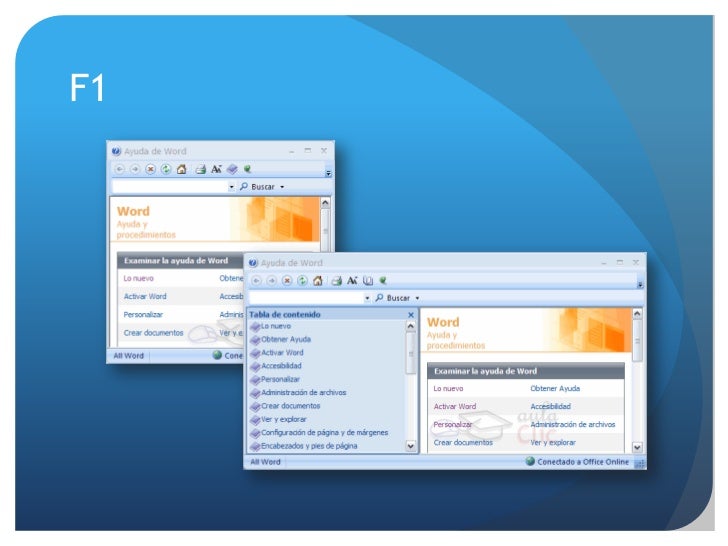The image size is (728, 546).
Task: Click Refresh icon in front help window toolbar
Action: point(302,281)
